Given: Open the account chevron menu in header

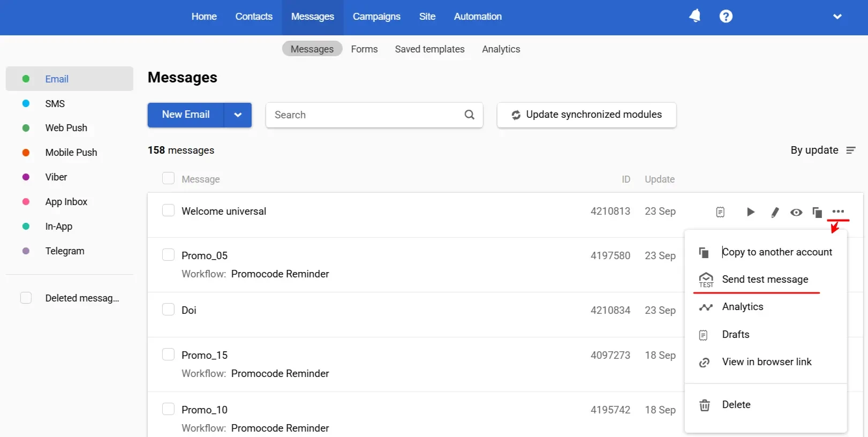Looking at the screenshot, I should click(837, 17).
